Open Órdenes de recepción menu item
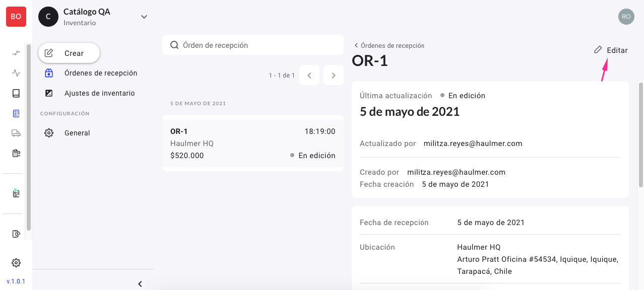The height and width of the screenshot is (290, 644). click(100, 73)
